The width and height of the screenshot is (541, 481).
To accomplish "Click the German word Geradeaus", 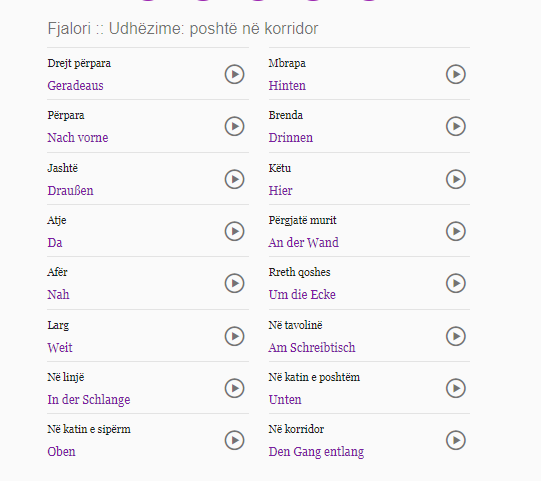I will click(x=75, y=86).
